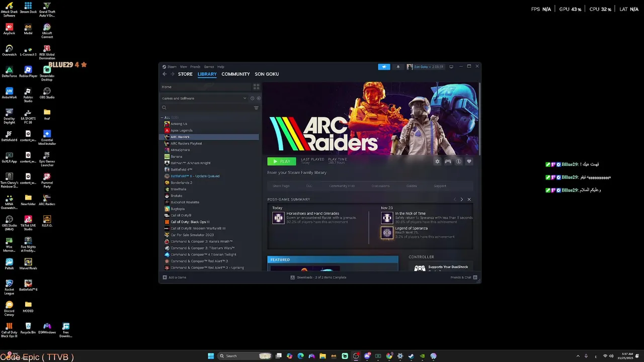Click the library Home button

pyautogui.click(x=206, y=87)
